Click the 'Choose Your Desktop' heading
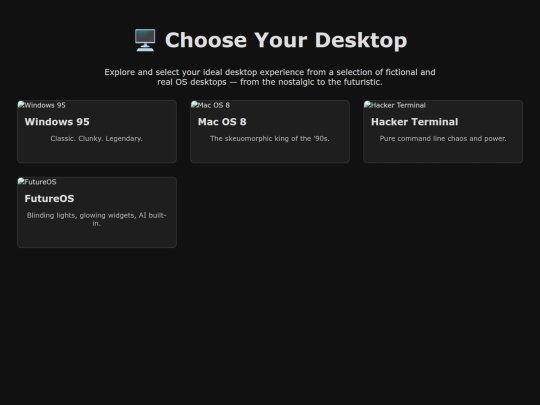This screenshot has width=540, height=405. pyautogui.click(x=270, y=40)
